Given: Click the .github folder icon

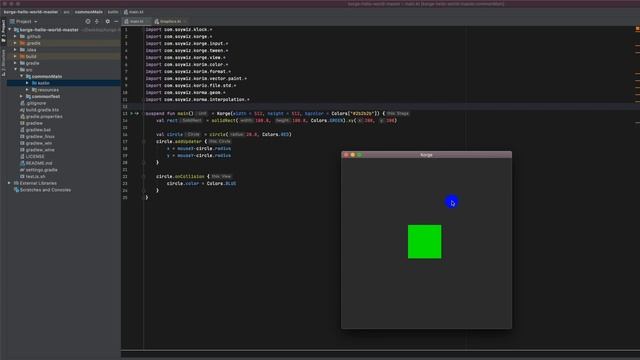Looking at the screenshot, I should (22, 36).
